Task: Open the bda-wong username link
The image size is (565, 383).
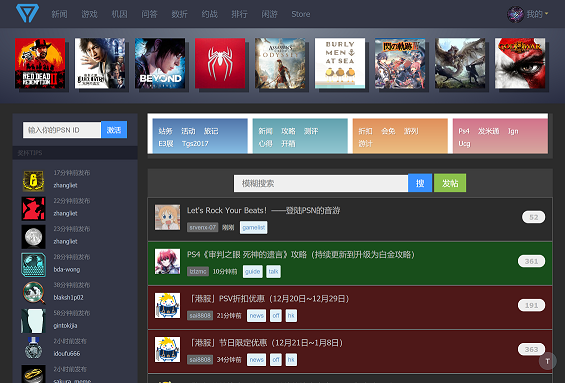Action: (67, 270)
